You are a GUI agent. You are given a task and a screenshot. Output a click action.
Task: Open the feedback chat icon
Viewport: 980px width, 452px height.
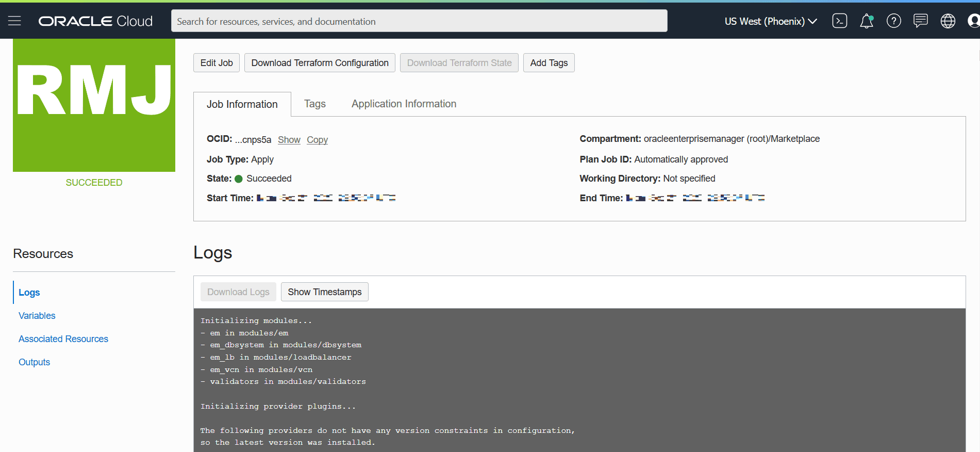tap(920, 21)
